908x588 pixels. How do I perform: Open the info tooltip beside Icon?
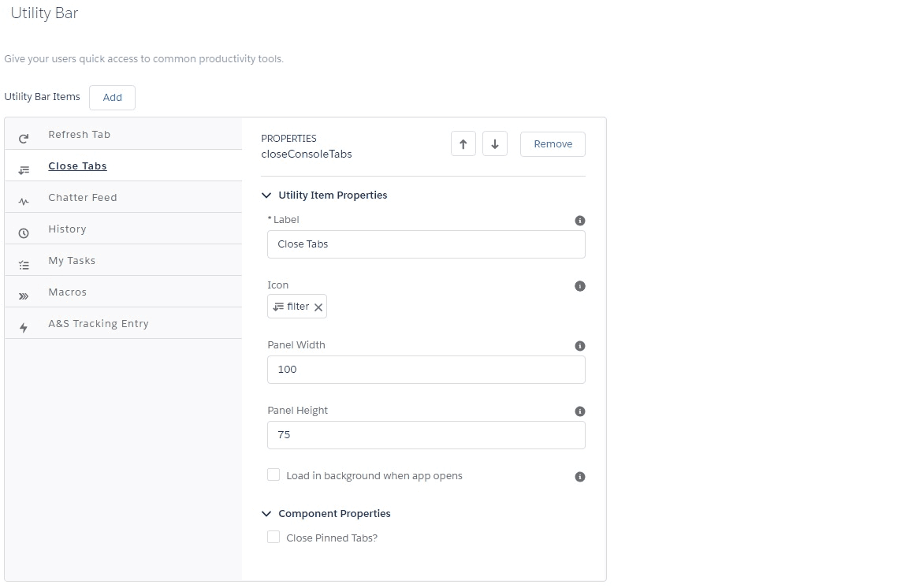[579, 286]
